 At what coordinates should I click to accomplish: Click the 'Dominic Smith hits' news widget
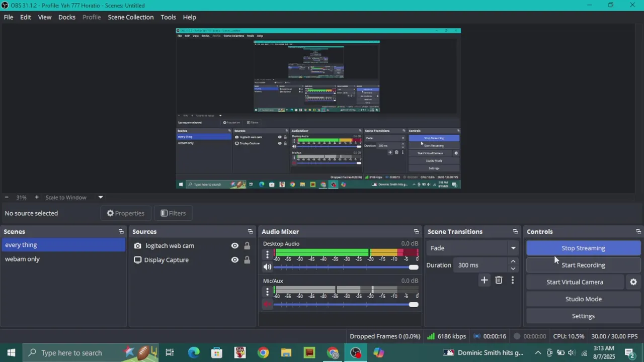484,353
